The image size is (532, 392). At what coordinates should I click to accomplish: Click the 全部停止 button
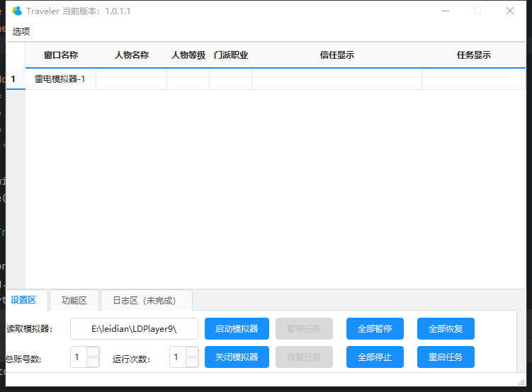pyautogui.click(x=375, y=357)
